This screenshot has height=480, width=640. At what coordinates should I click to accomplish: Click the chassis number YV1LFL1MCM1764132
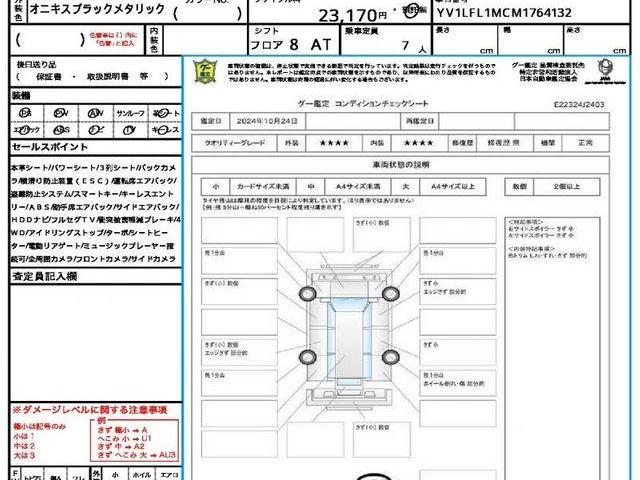pyautogui.click(x=504, y=13)
